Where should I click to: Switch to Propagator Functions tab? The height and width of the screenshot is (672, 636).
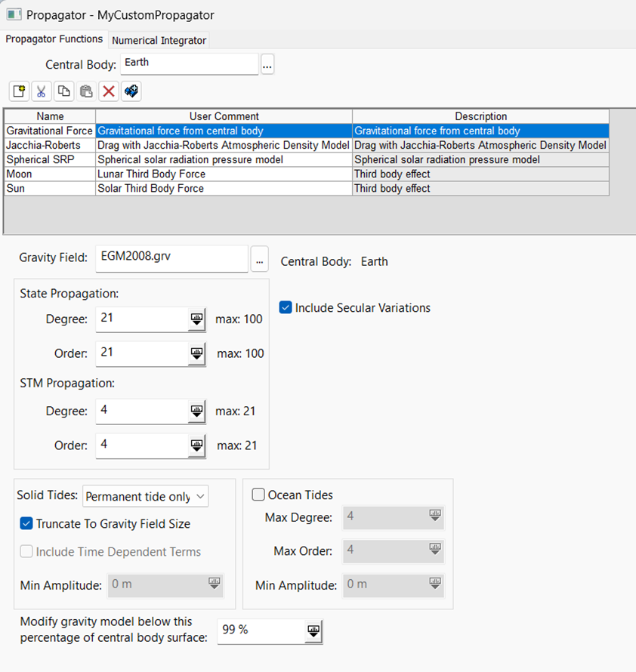pos(54,39)
